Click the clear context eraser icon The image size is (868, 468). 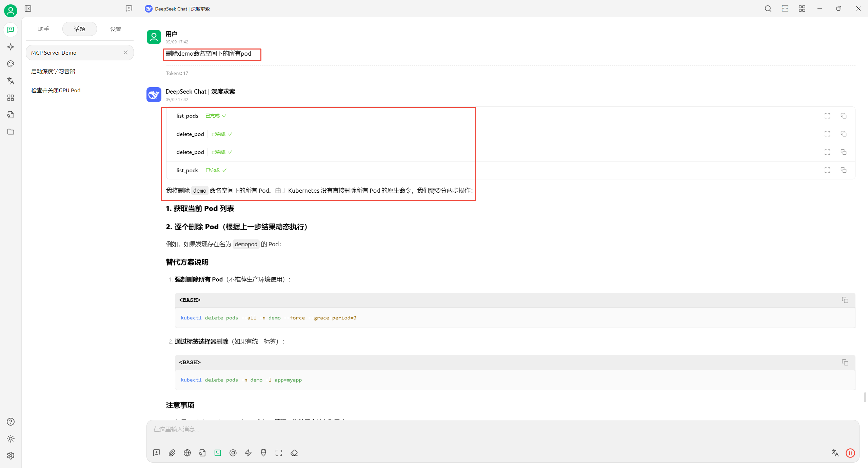point(294,453)
